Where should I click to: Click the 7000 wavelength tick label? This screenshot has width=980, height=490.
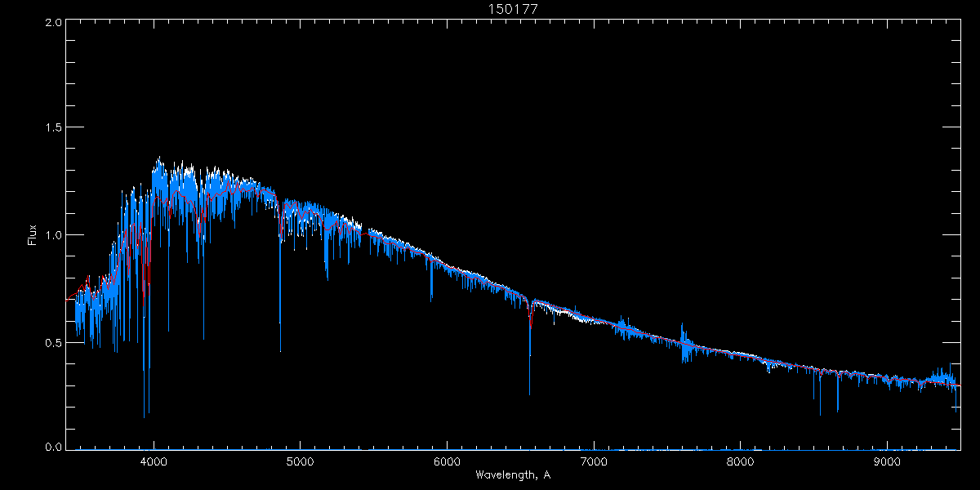tap(593, 460)
